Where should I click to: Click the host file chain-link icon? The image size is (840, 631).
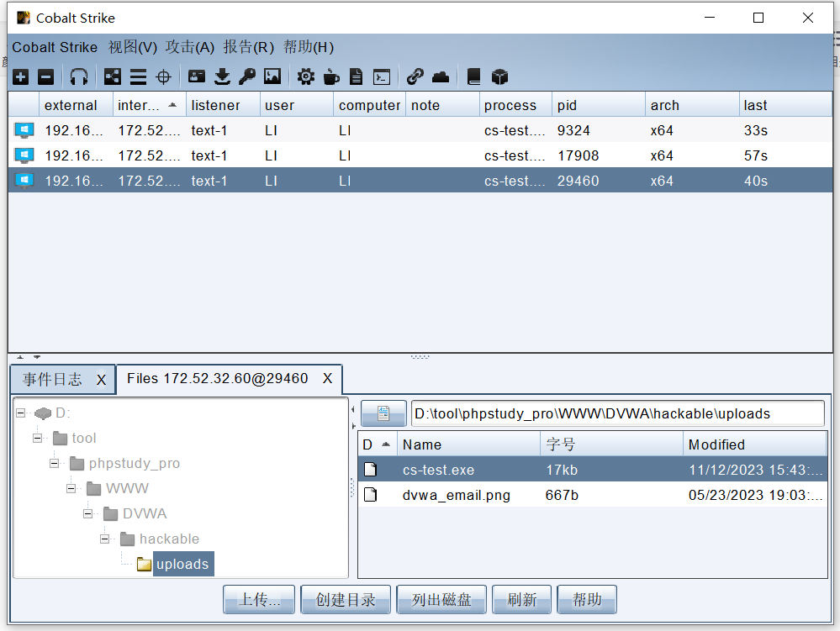415,77
